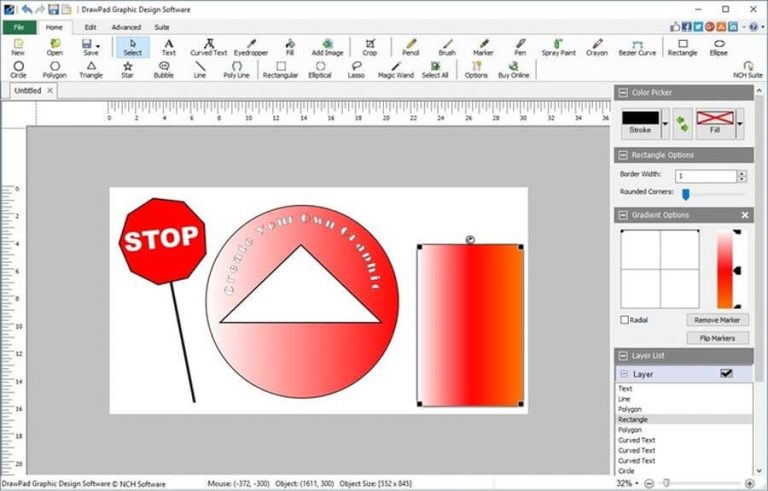Open the File menu
This screenshot has height=491, width=768.
click(x=19, y=27)
